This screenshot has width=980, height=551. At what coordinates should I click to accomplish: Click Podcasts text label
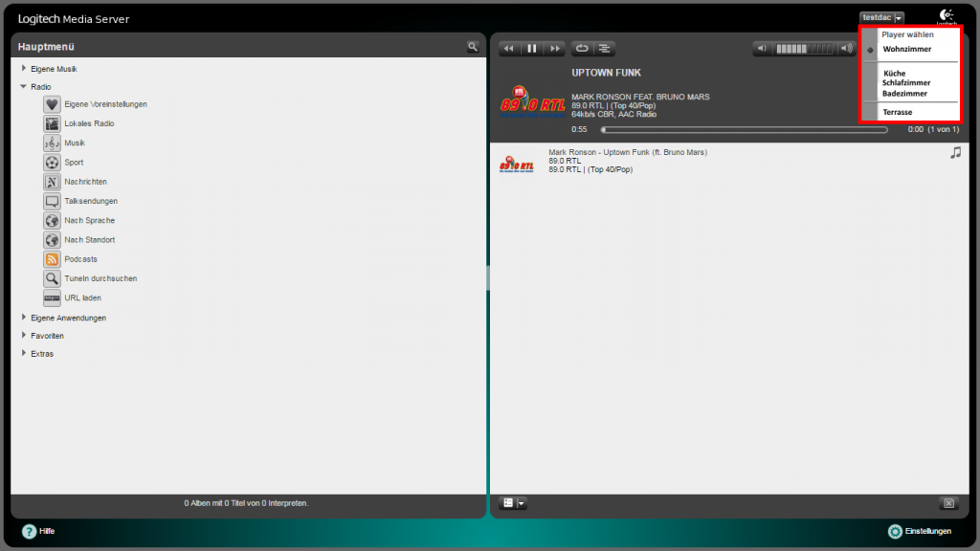click(x=80, y=259)
